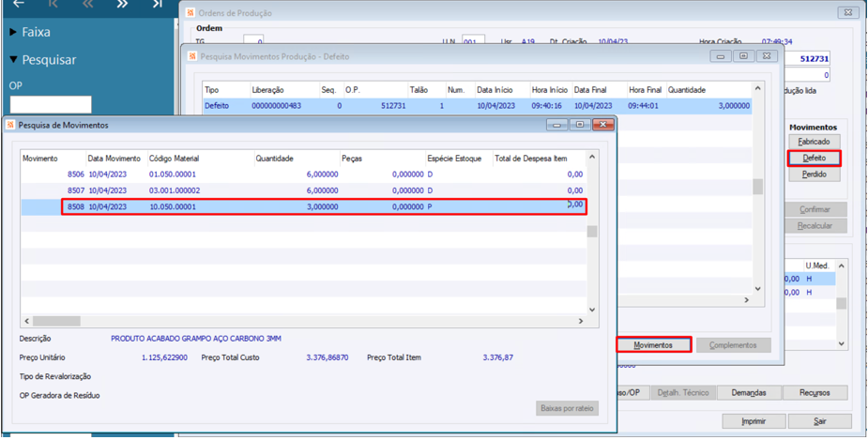Go to next record with double chevron
The height and width of the screenshot is (440, 868).
[122, 4]
